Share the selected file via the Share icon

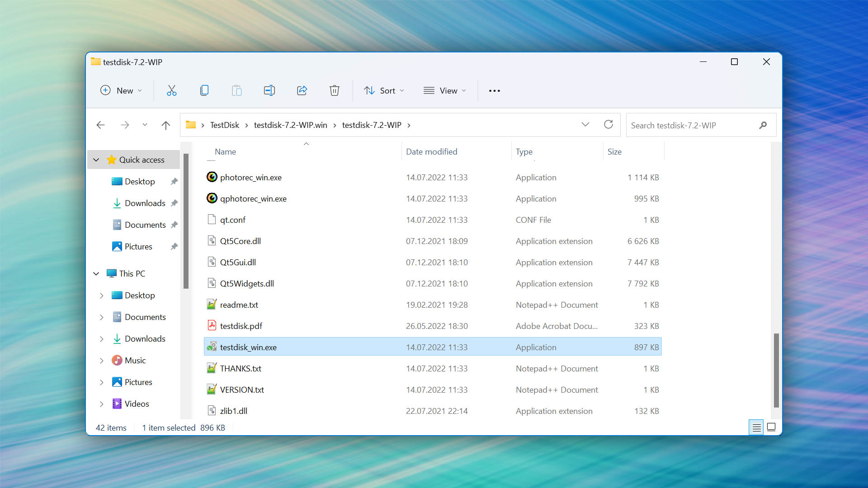302,90
